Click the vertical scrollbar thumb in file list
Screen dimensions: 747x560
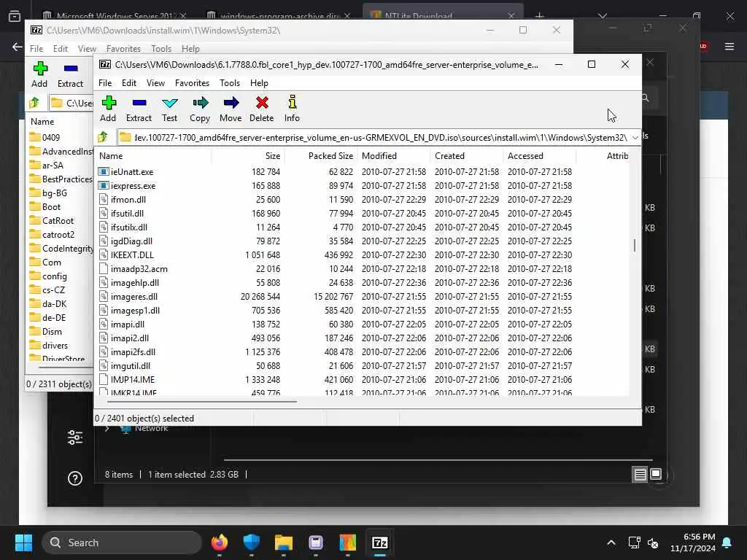[x=635, y=245]
